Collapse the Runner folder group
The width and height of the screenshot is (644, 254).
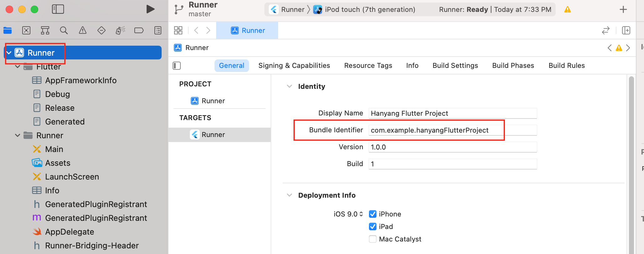18,135
